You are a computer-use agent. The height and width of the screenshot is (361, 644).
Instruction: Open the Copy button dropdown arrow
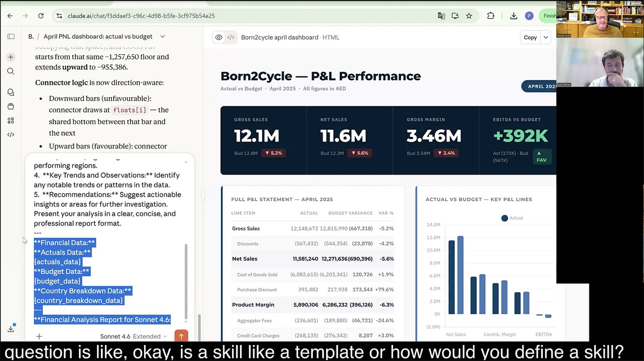click(x=546, y=38)
